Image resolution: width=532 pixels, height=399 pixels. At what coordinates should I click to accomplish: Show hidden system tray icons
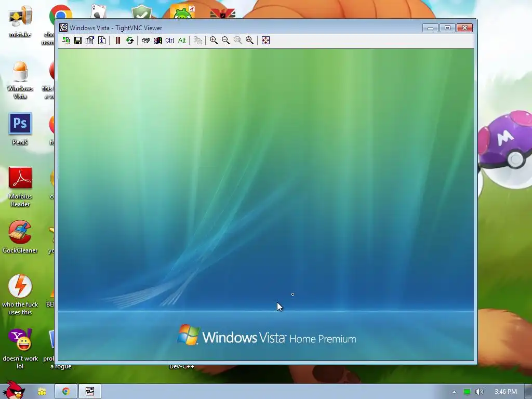(454, 392)
